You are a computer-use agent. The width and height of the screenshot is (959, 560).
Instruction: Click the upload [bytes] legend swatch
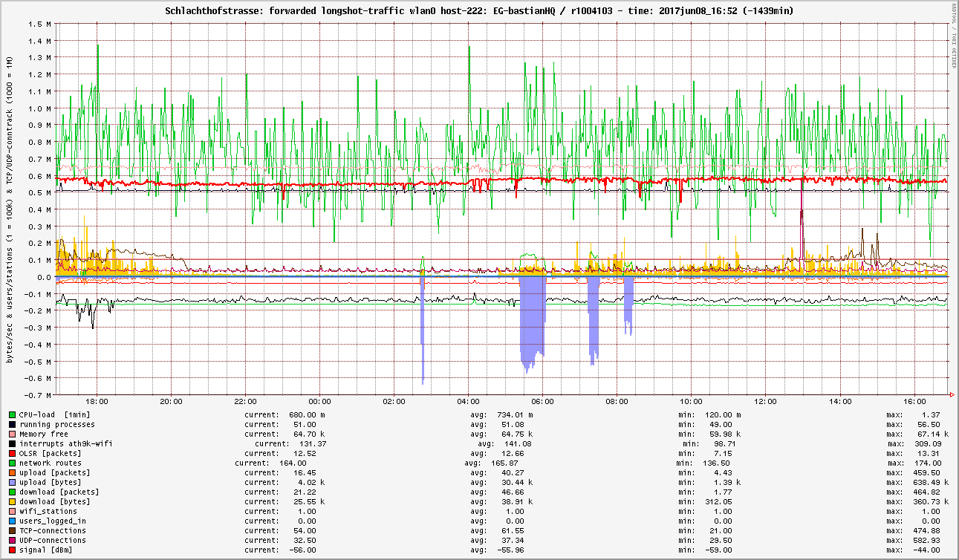click(x=12, y=482)
